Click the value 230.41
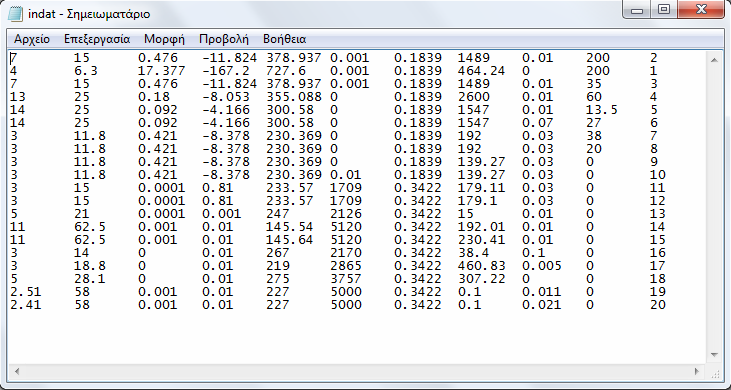The height and width of the screenshot is (390, 731). coord(481,240)
